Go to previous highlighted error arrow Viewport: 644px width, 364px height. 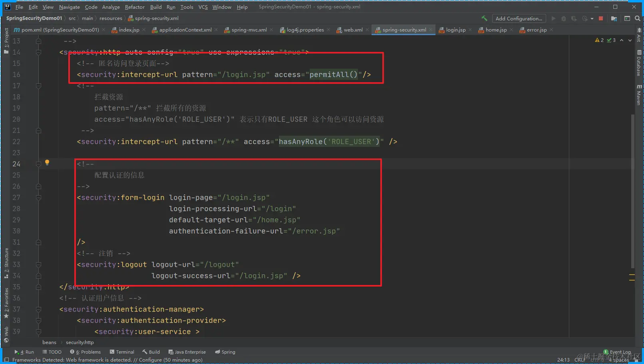622,40
